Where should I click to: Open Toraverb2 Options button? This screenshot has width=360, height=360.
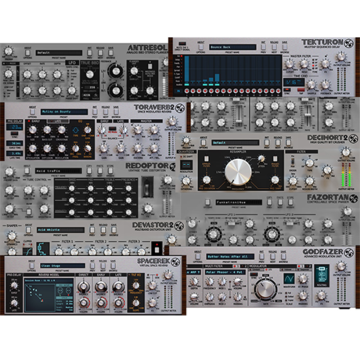point(32,112)
